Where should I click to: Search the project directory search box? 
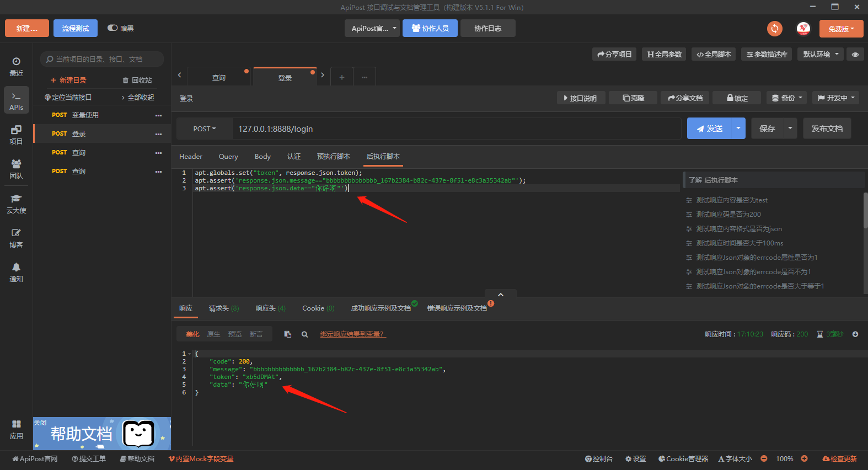tap(102, 59)
